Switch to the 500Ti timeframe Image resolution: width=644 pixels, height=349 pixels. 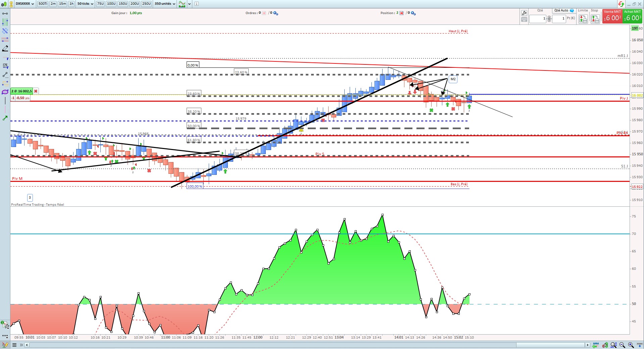pos(43,4)
